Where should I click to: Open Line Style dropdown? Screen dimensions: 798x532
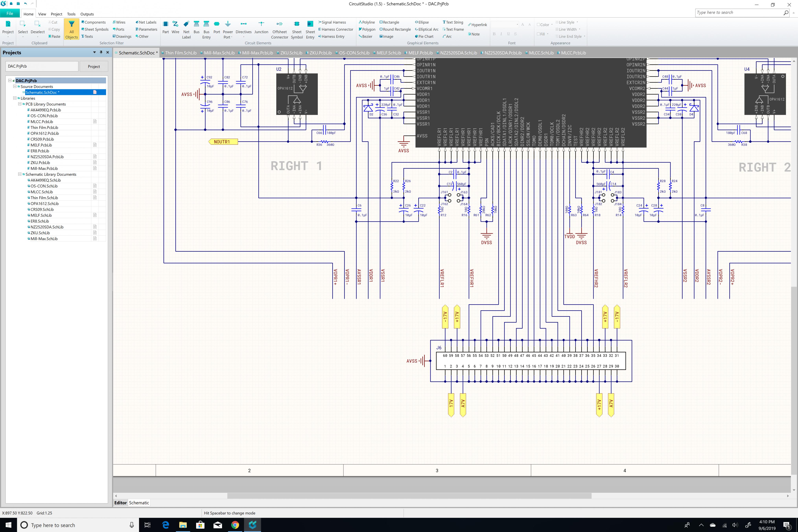[567, 22]
